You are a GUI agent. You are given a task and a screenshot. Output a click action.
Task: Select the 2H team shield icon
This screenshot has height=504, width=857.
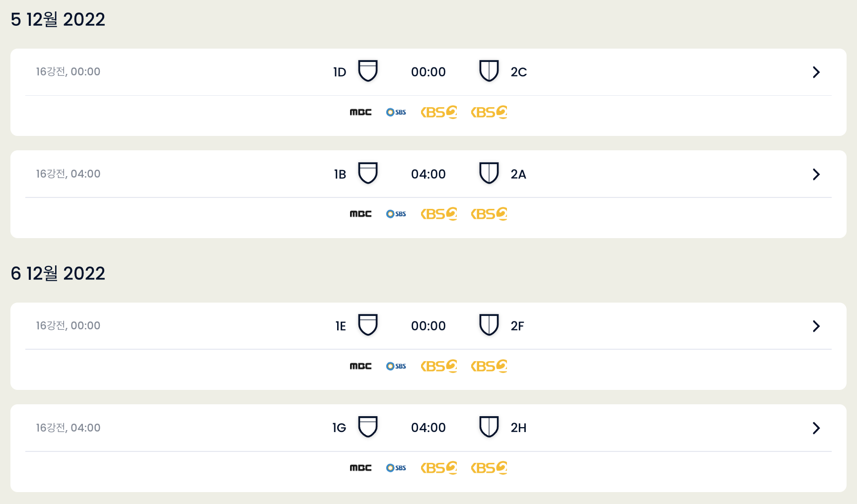coord(489,427)
